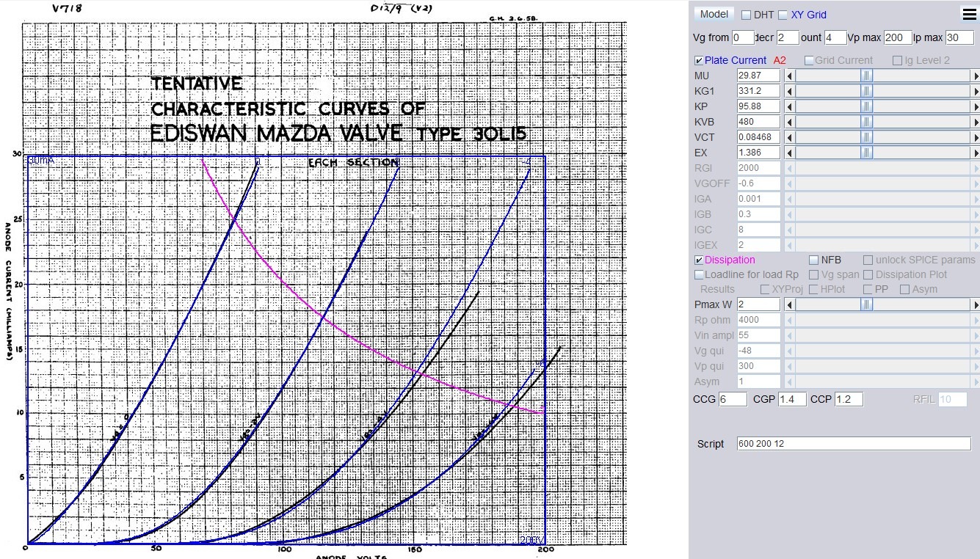The image size is (980, 559).
Task: Click the KVB slider thumb
Action: click(867, 122)
